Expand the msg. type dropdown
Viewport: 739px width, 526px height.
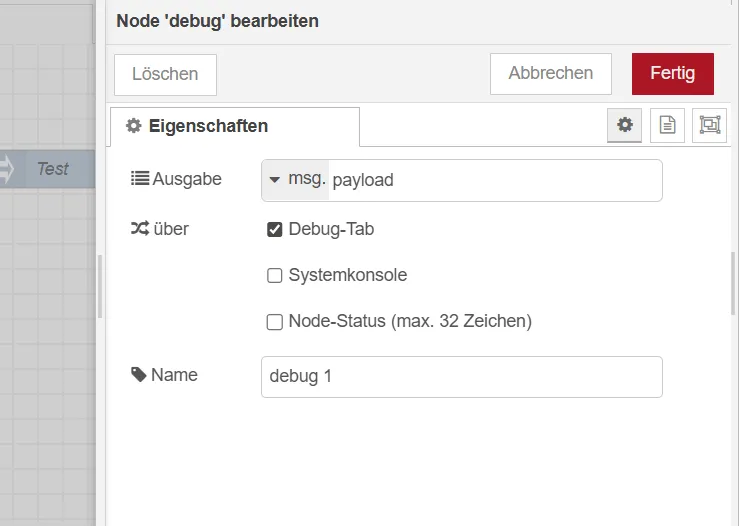[x=296, y=180]
